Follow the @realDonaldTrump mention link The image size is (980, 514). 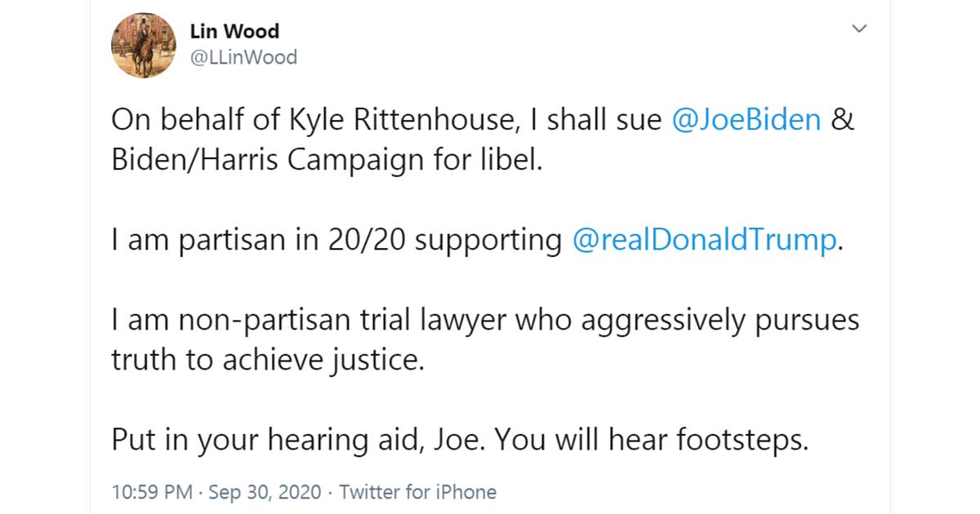tap(705, 241)
